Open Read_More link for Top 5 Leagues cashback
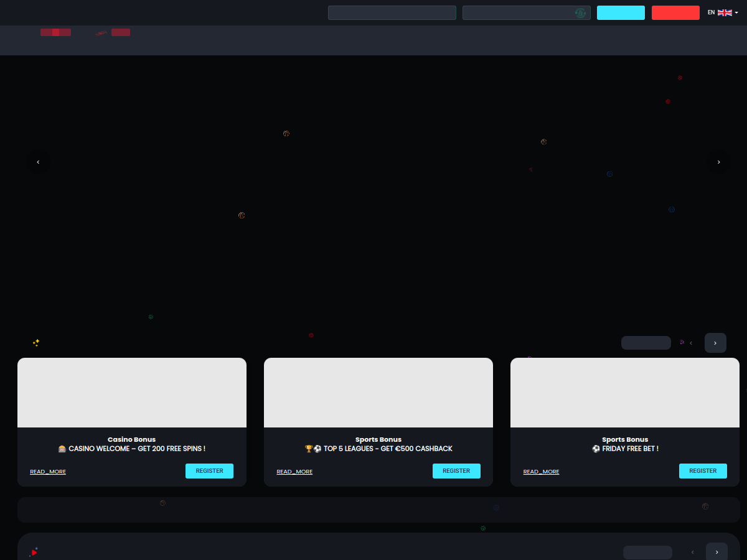Image resolution: width=747 pixels, height=560 pixels. [294, 472]
